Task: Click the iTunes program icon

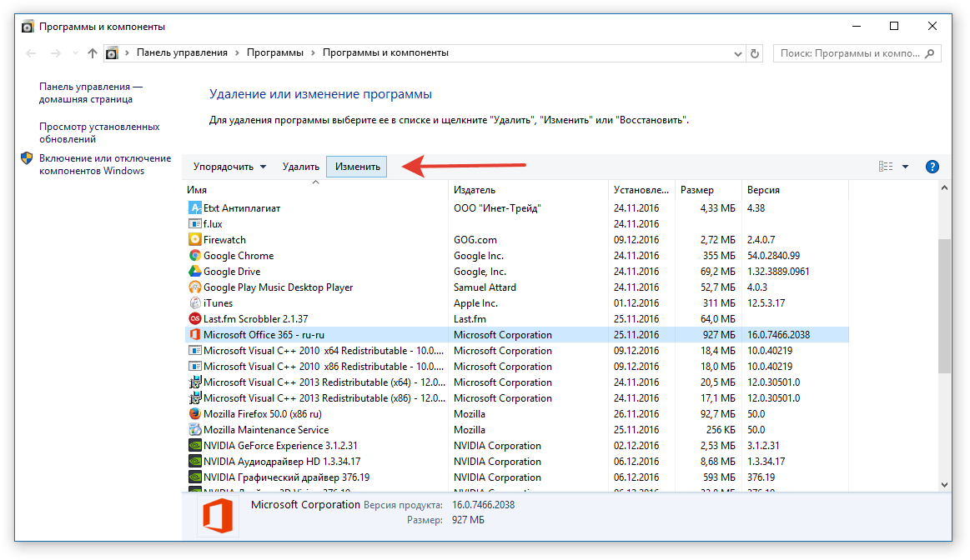Action: click(x=195, y=303)
